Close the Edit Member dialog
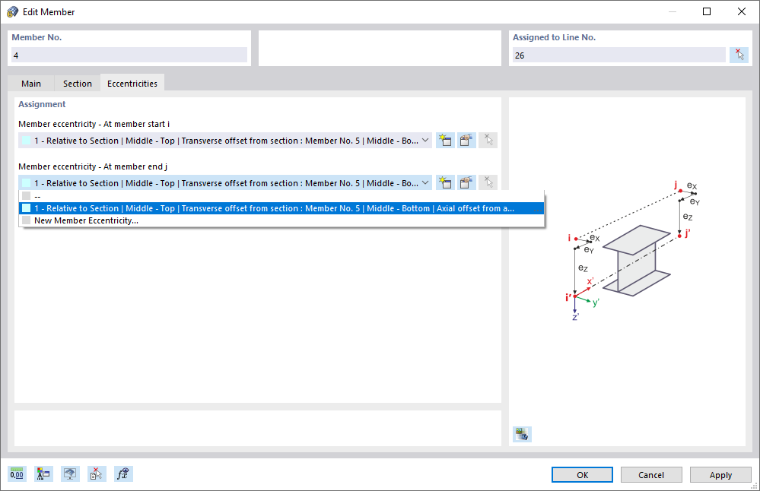Image resolution: width=760 pixels, height=491 pixels. pyautogui.click(x=741, y=12)
